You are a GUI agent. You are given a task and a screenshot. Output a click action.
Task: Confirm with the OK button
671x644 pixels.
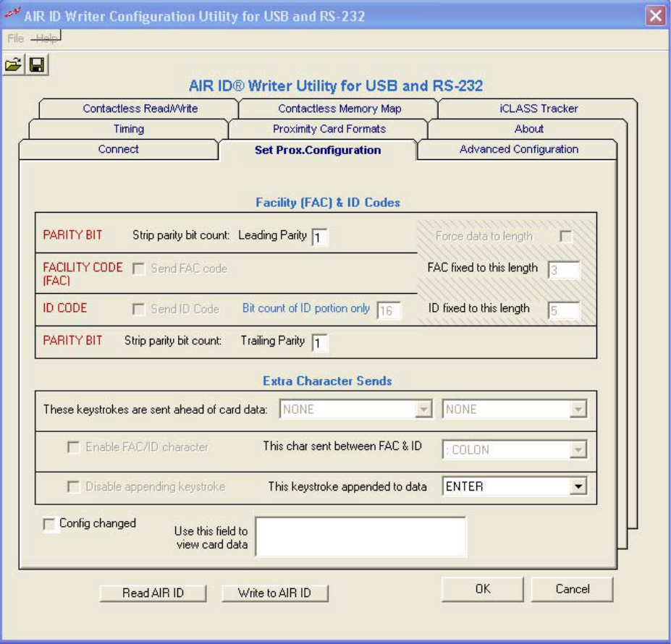483,589
